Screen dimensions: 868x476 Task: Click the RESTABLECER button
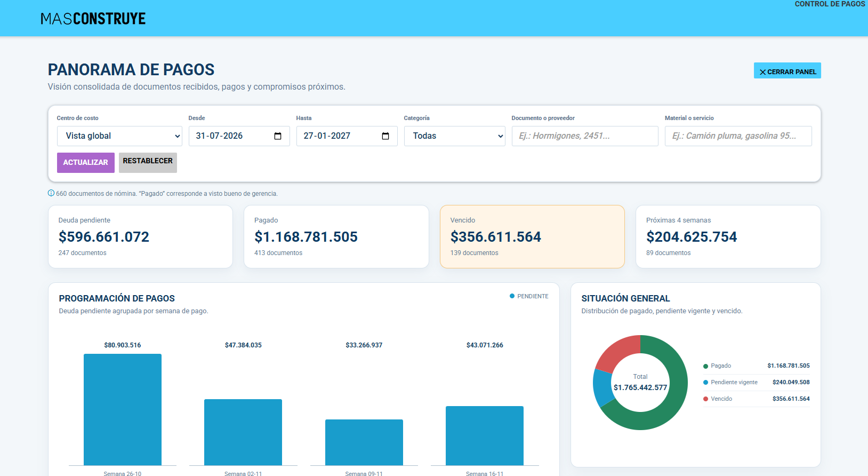point(148,163)
